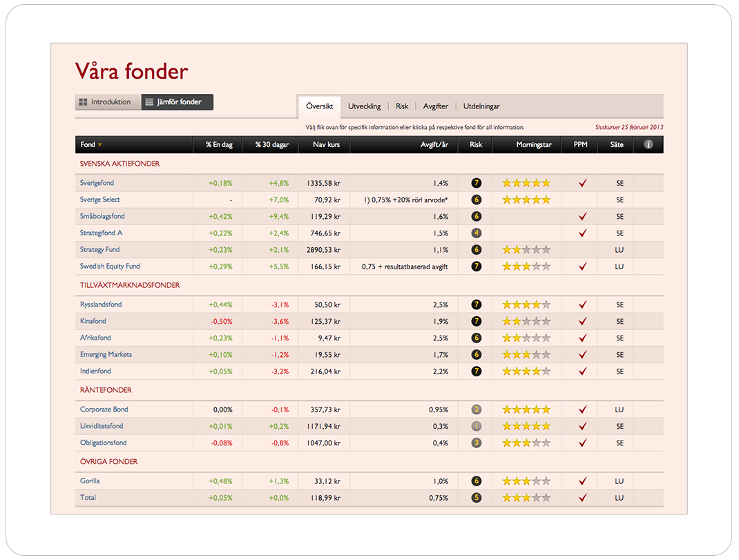Click Morningstar stars for Indienfond
Image resolution: width=739 pixels, height=560 pixels.
coord(526,371)
